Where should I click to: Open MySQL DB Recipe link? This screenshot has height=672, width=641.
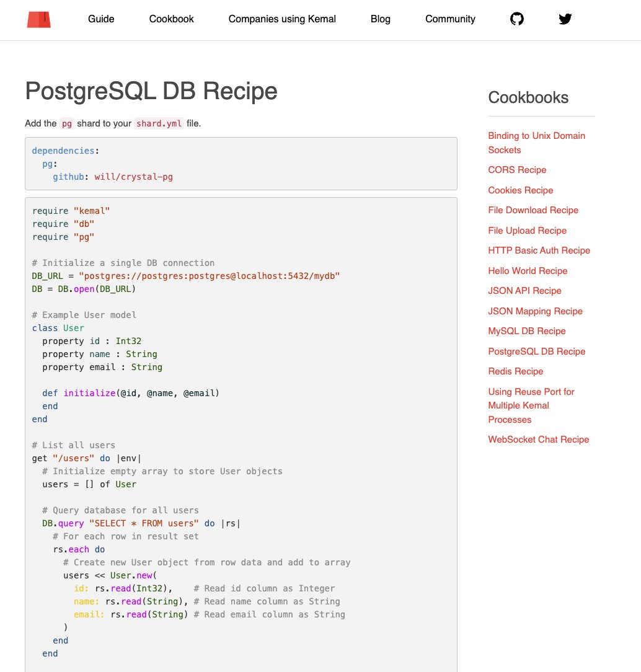pos(527,331)
